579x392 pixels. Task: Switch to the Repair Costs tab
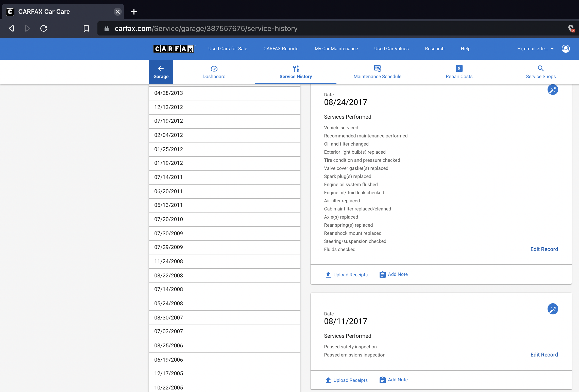click(459, 72)
